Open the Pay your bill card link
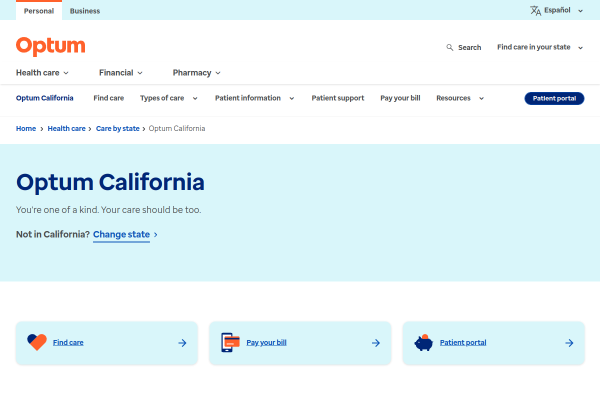600x400 pixels. pyautogui.click(x=266, y=343)
